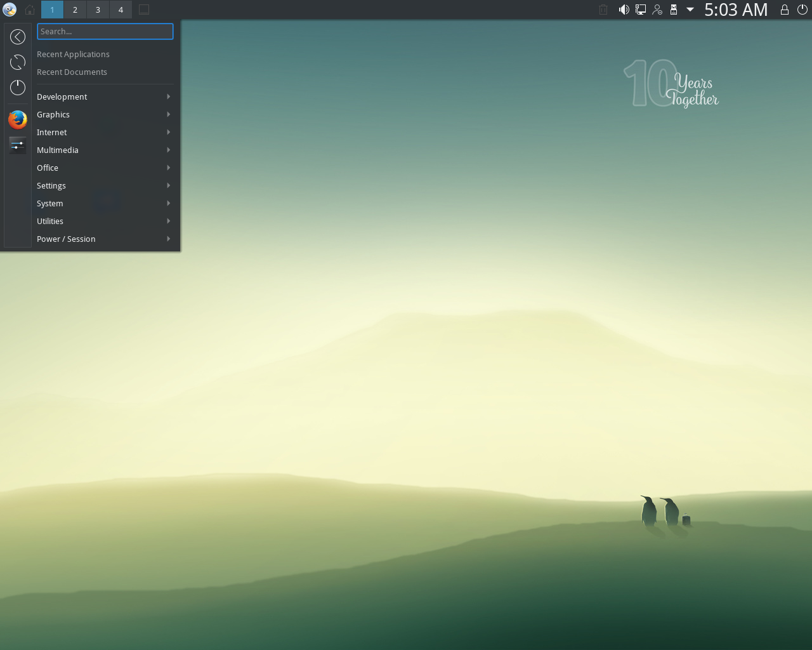This screenshot has width=812, height=650.
Task: Launch Firefox from the launcher sidebar
Action: tap(18, 119)
